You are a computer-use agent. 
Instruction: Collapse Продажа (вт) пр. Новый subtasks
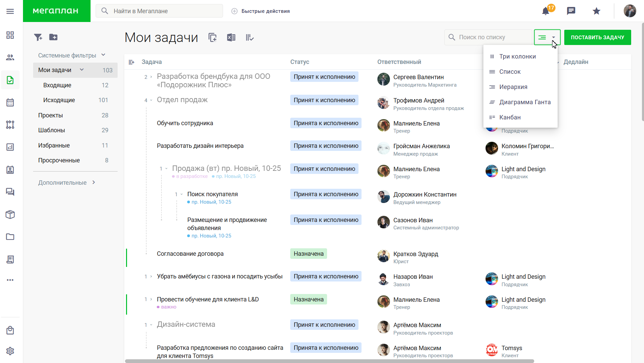166,168
